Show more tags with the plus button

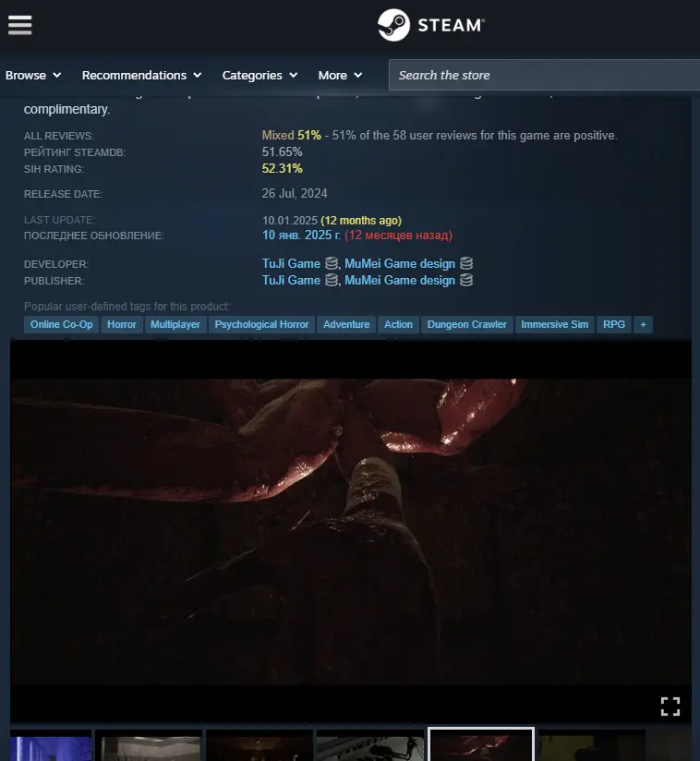(643, 324)
